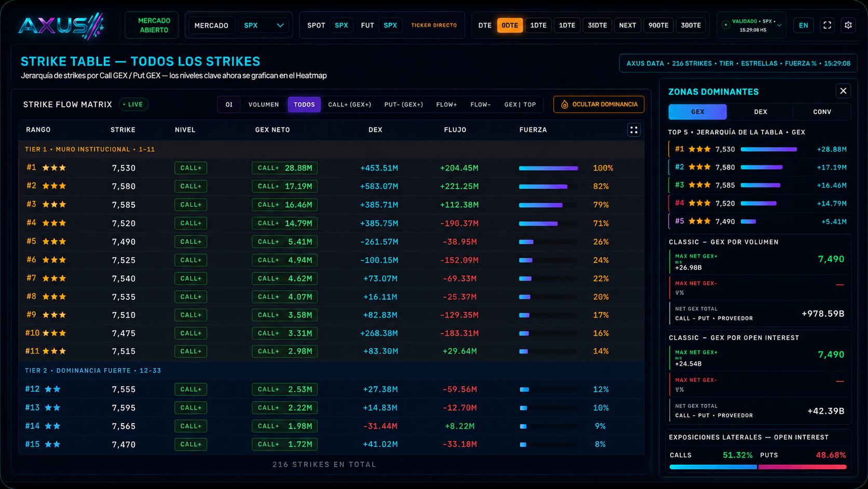868x489 pixels.
Task: Click the 48.68% puts percentage
Action: 831,455
